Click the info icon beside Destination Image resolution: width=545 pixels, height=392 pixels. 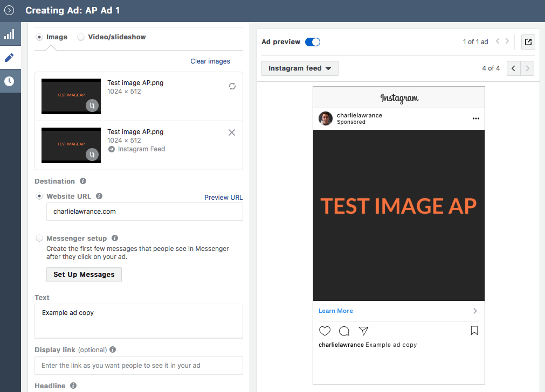[x=83, y=181]
